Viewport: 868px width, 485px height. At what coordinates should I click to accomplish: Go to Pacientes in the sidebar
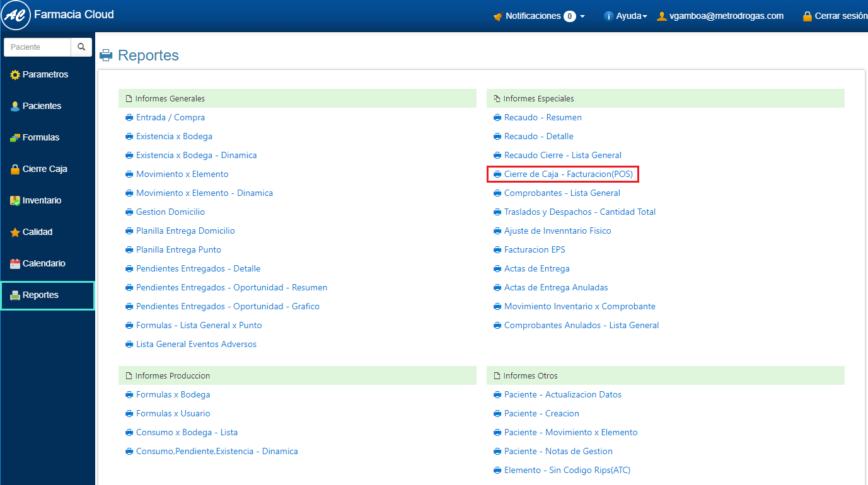click(x=42, y=106)
